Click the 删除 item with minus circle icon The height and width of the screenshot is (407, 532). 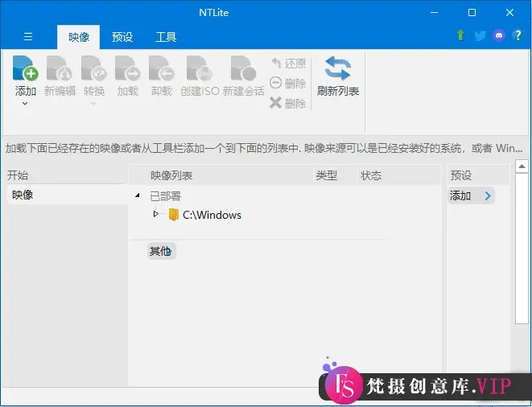pos(288,83)
